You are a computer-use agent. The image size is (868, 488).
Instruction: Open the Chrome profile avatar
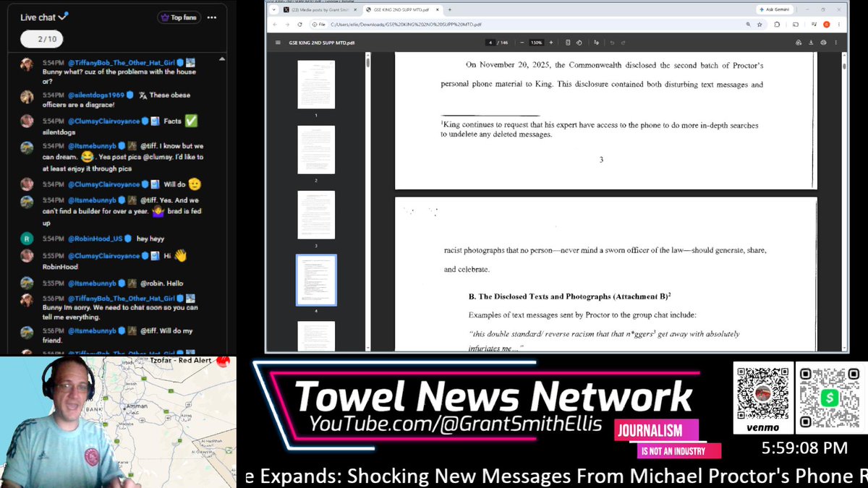826,25
